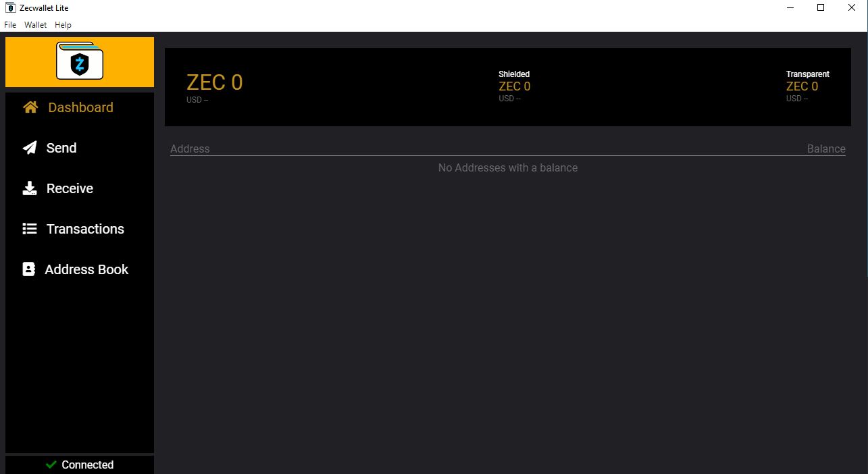Click the Balance column header
Viewport: 868px width, 474px height.
point(826,149)
